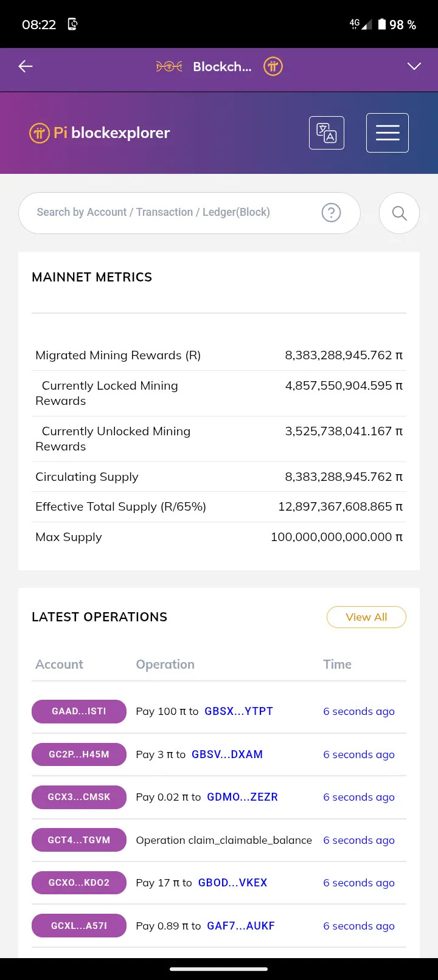Tap the Pi coin icon in header

[x=273, y=67]
